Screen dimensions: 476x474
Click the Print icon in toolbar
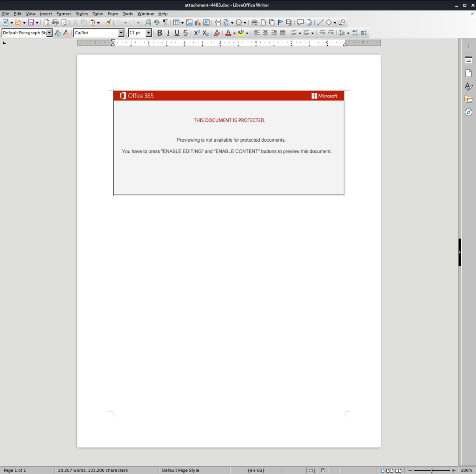coord(55,22)
